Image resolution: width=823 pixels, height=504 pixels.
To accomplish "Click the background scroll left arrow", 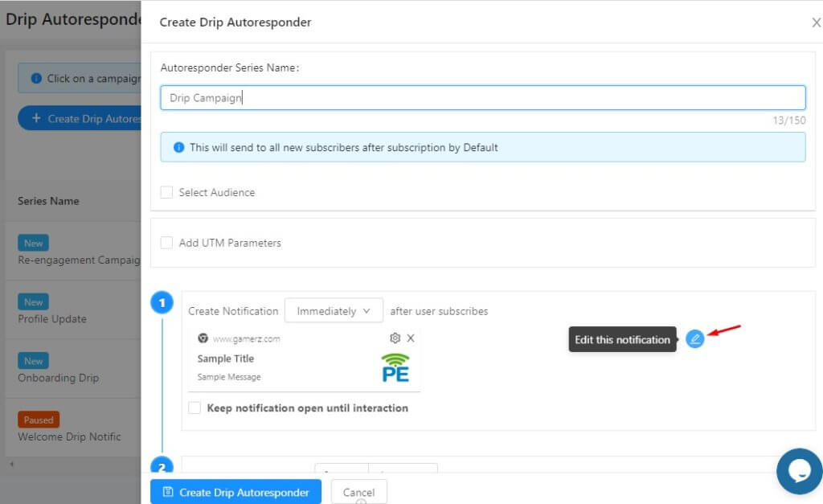I will click(x=11, y=464).
